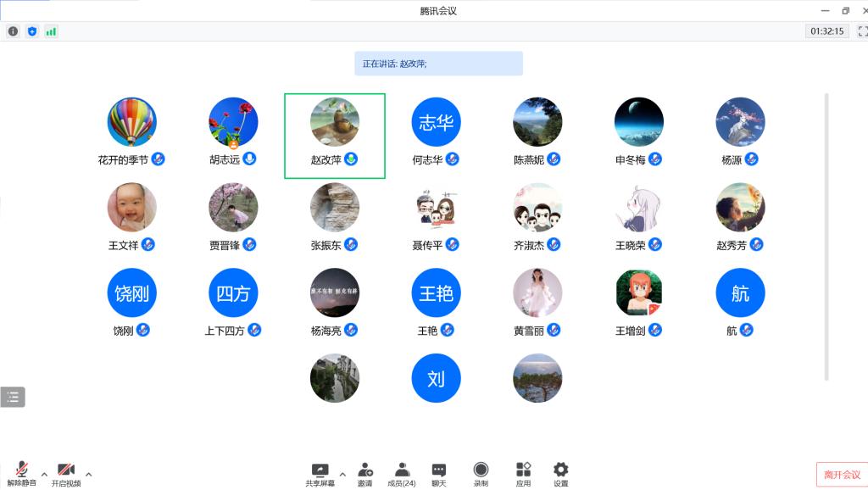This screenshot has height=490, width=868.
Task: Expand video options arrow beside camera
Action: pyautogui.click(x=88, y=475)
